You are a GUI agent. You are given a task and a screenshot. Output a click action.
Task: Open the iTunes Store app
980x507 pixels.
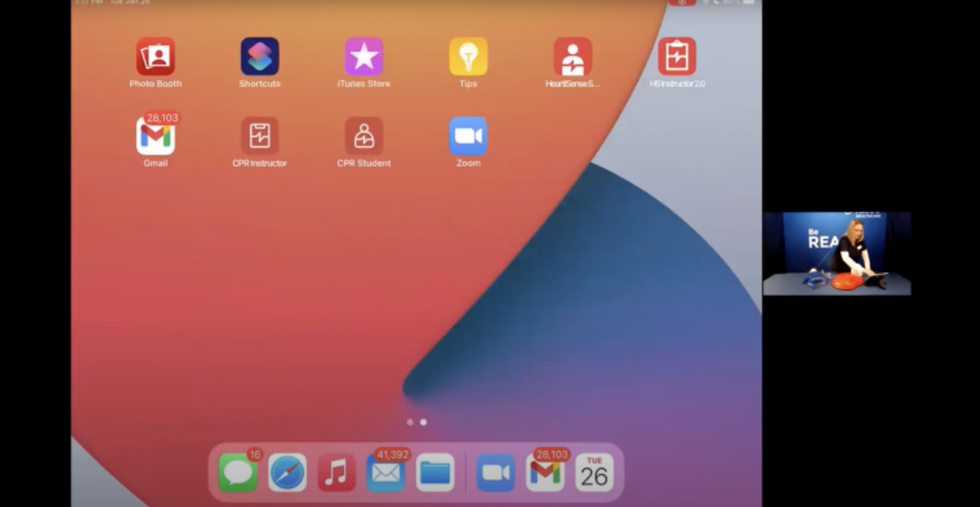[x=364, y=57]
